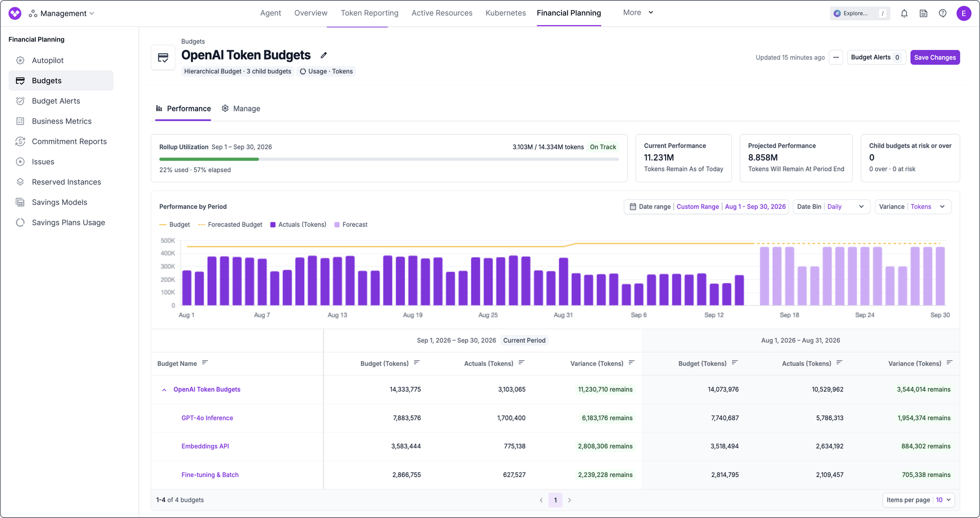The image size is (980, 518).
Task: Sort August Budget (Tokens) column
Action: click(735, 363)
